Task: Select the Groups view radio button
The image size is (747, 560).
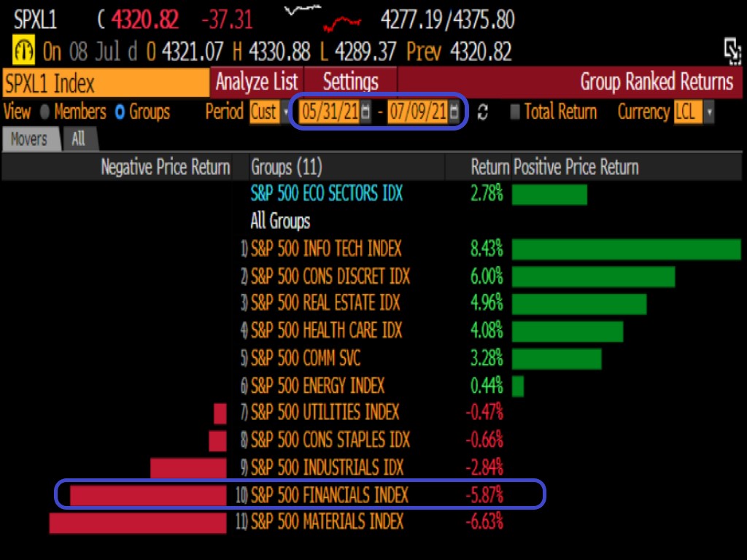Action: (120, 112)
